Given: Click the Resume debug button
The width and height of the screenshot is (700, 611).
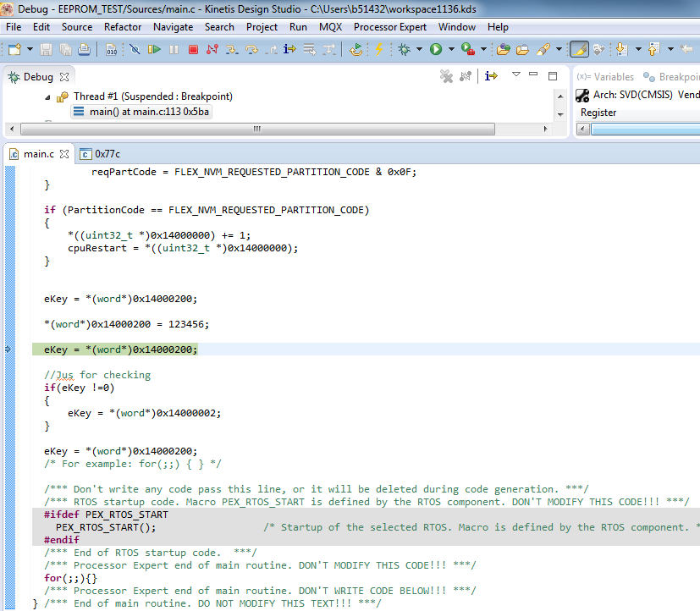Looking at the screenshot, I should (x=154, y=49).
